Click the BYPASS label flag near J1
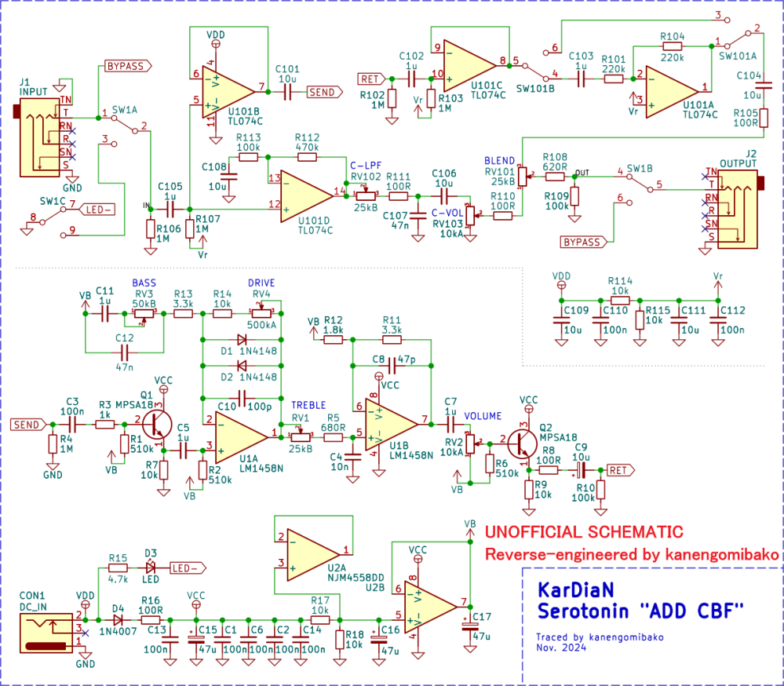The width and height of the screenshot is (784, 686). click(x=128, y=66)
